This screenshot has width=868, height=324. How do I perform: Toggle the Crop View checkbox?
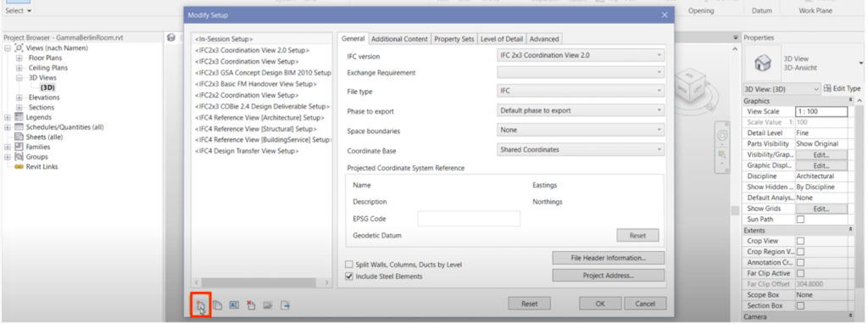[x=800, y=241]
